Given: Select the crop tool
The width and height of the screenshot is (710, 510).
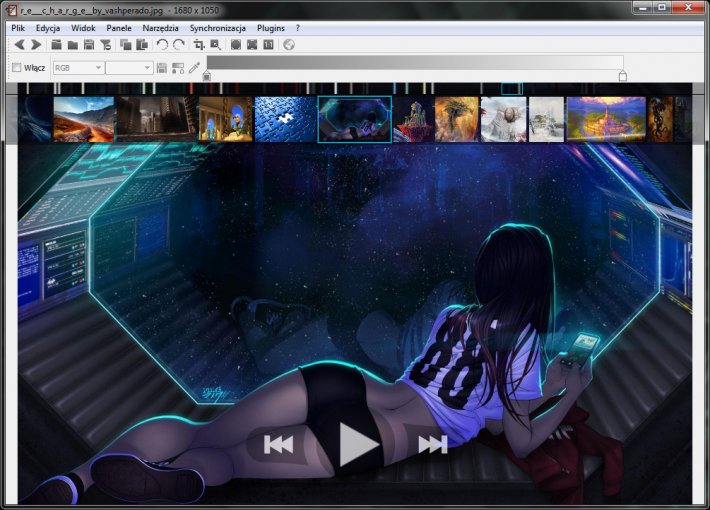Looking at the screenshot, I should point(199,44).
